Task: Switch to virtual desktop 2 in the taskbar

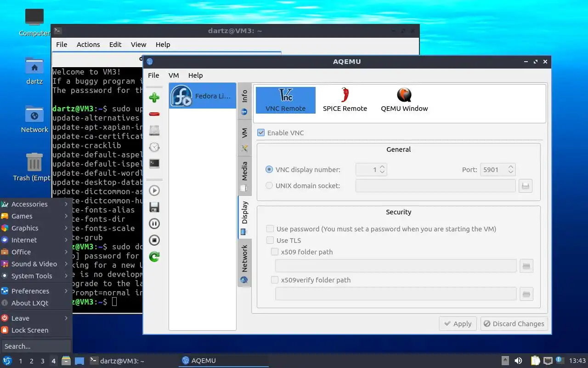Action: pos(31,361)
